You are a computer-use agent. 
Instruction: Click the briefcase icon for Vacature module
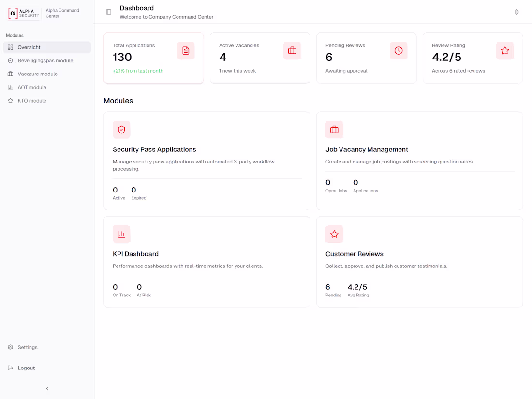tap(11, 74)
